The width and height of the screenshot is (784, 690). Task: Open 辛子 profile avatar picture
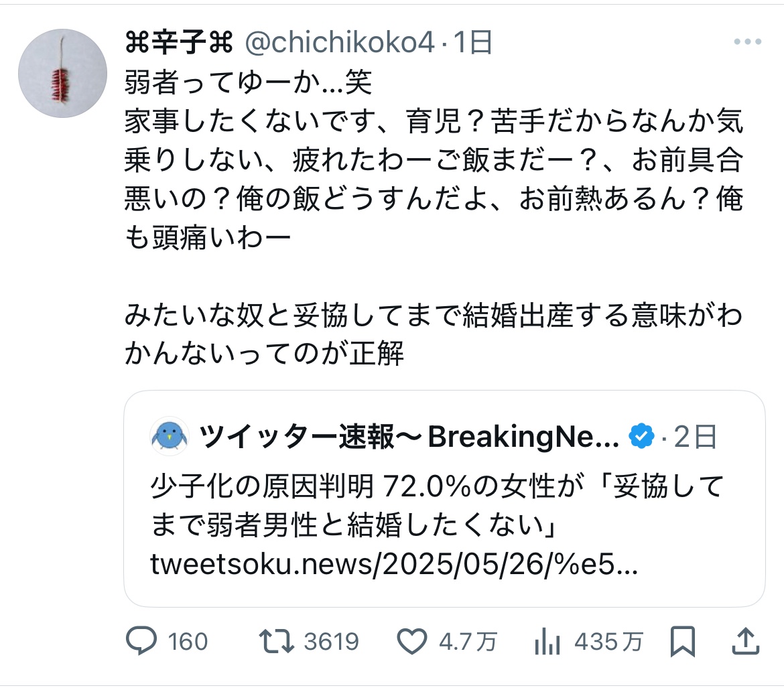[x=62, y=74]
